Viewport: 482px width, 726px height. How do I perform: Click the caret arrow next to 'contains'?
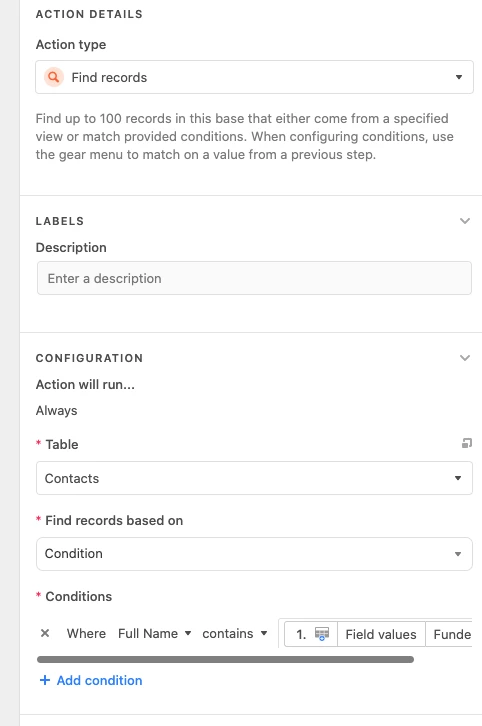pyautogui.click(x=264, y=633)
